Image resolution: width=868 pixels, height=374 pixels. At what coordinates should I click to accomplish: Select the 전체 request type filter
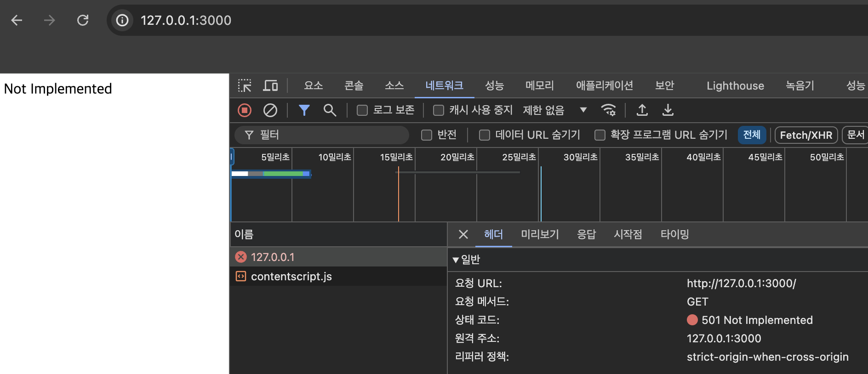click(752, 135)
